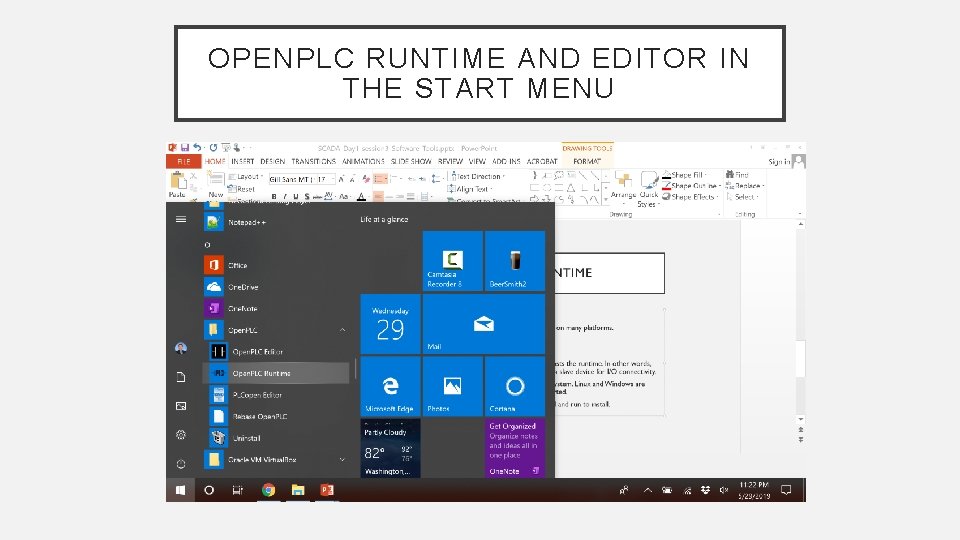Click Sign in in PowerPoint
The image size is (960, 540).
pyautogui.click(x=779, y=161)
